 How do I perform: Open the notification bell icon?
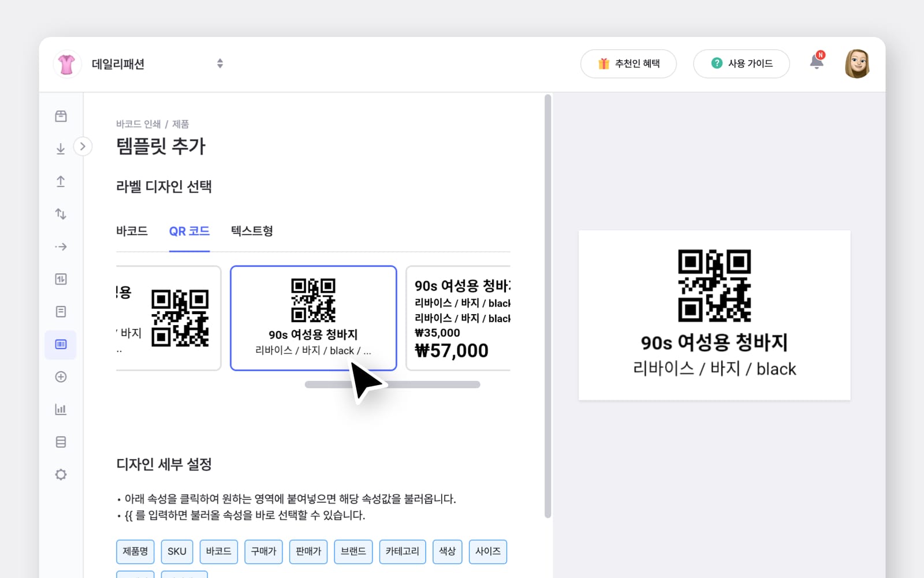pos(817,64)
